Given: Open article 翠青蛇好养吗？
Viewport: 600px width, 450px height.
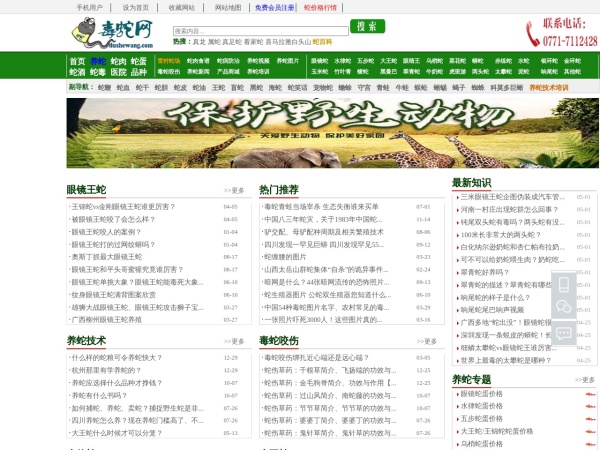Looking at the screenshot, I should [x=485, y=272].
